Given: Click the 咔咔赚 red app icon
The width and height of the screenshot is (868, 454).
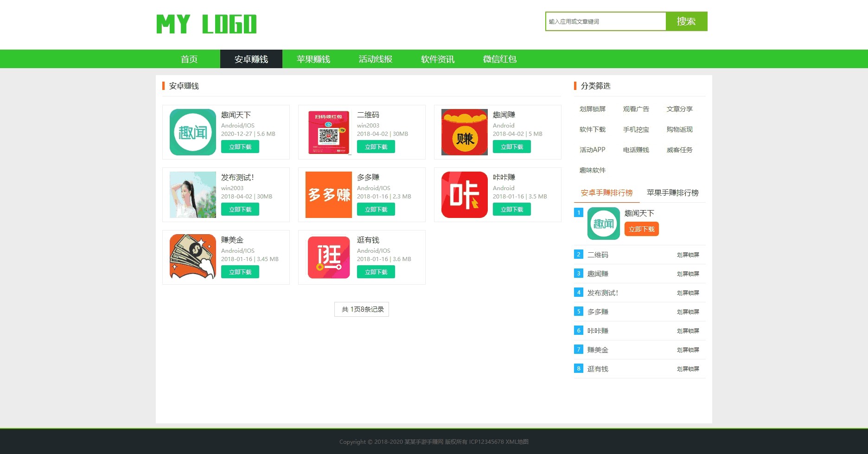Looking at the screenshot, I should (x=463, y=194).
